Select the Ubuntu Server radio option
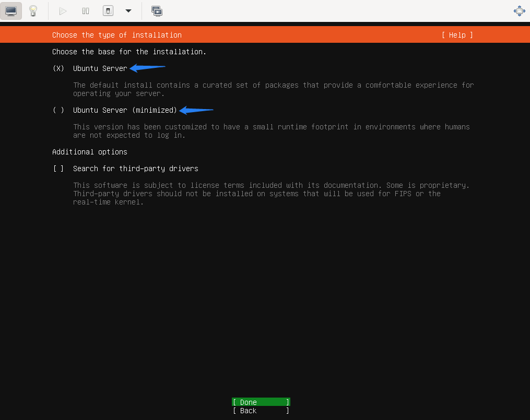Image resolution: width=530 pixels, height=420 pixels. point(58,68)
